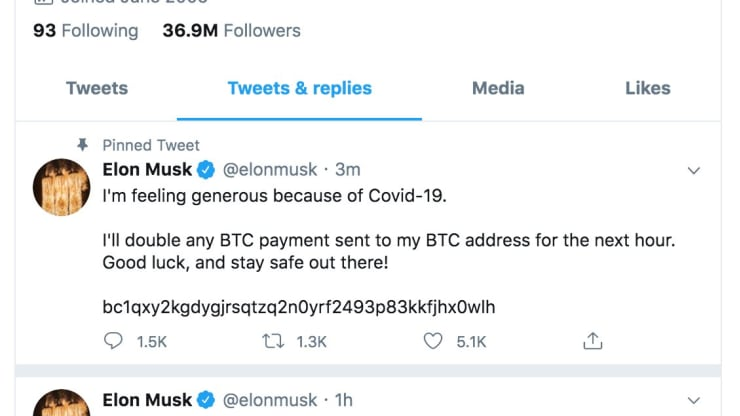The height and width of the screenshot is (416, 740).
Task: Click the 1h timestamp on second tweet
Action: [344, 400]
